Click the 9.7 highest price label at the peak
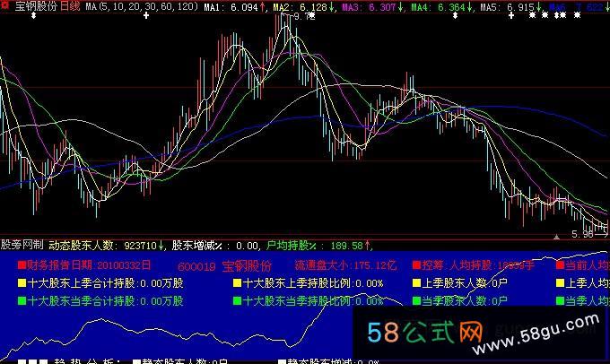The width and height of the screenshot is (610, 364). point(305,16)
